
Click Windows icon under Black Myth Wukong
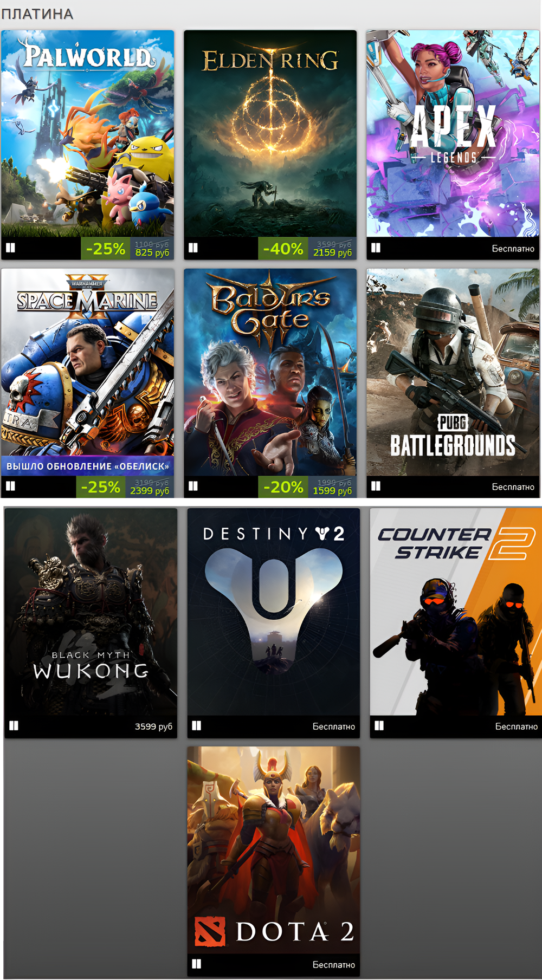[x=14, y=725]
